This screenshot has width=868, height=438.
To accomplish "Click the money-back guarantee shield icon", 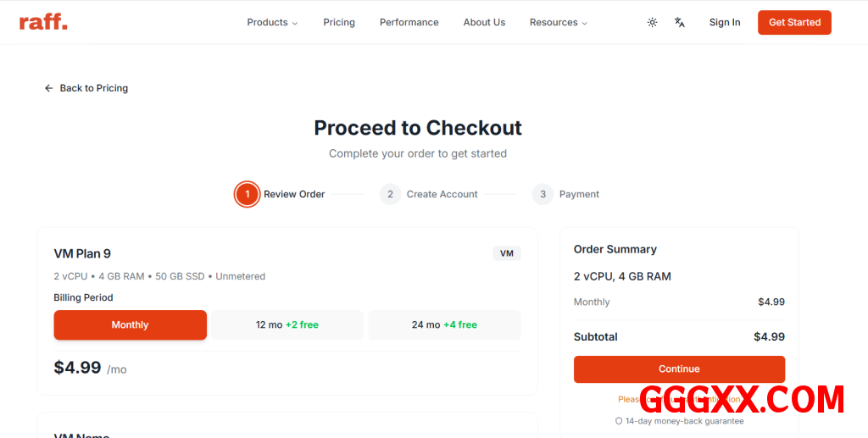I will tap(619, 421).
